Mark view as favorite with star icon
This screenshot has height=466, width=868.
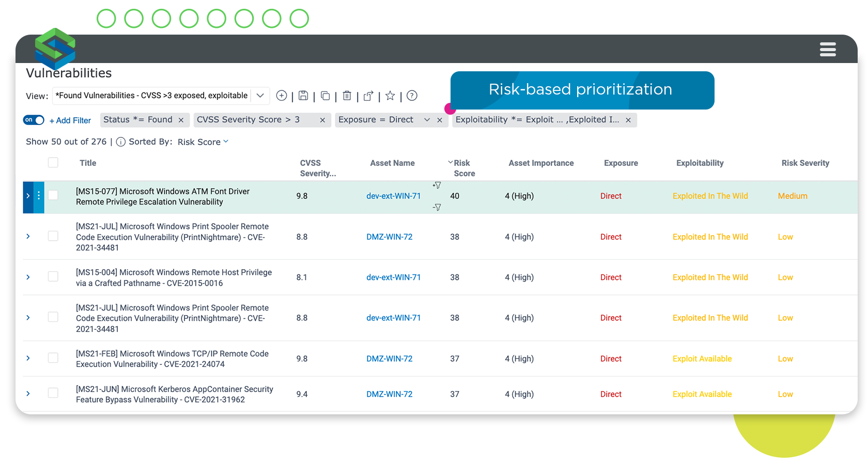coord(390,96)
